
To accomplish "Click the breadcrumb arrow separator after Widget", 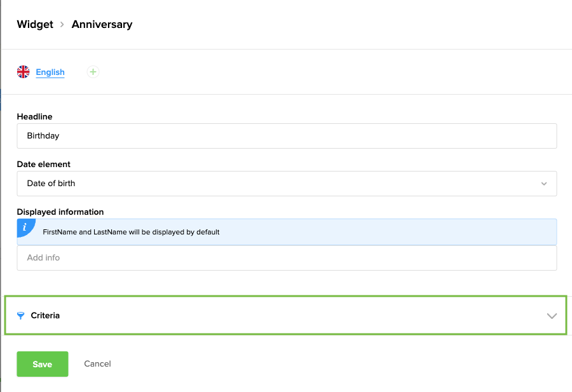I will (x=62, y=25).
